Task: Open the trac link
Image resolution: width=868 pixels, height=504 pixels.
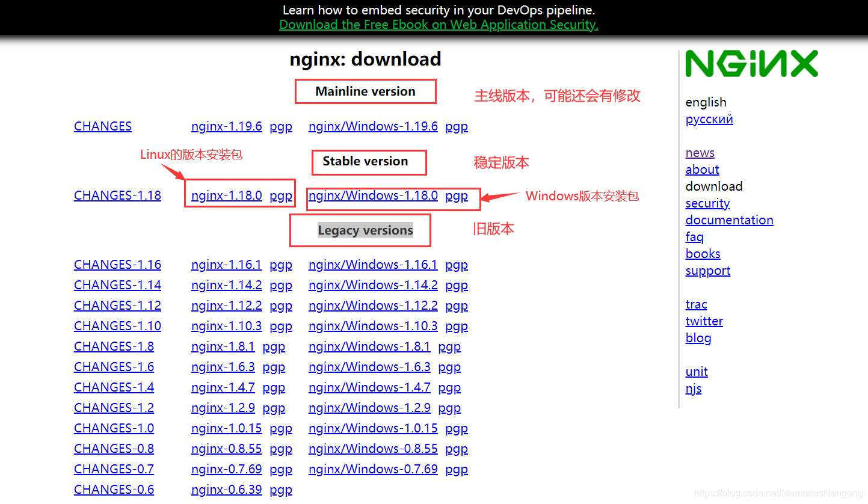Action: click(x=697, y=304)
